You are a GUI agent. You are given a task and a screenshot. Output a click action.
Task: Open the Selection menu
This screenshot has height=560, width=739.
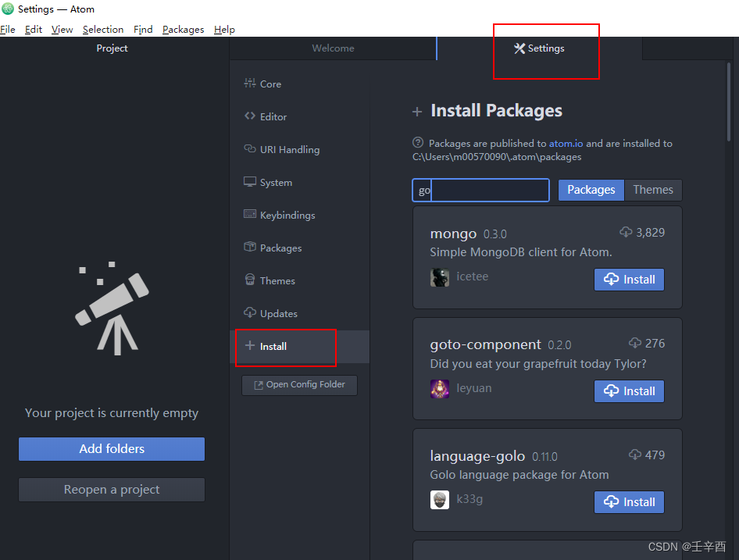102,29
